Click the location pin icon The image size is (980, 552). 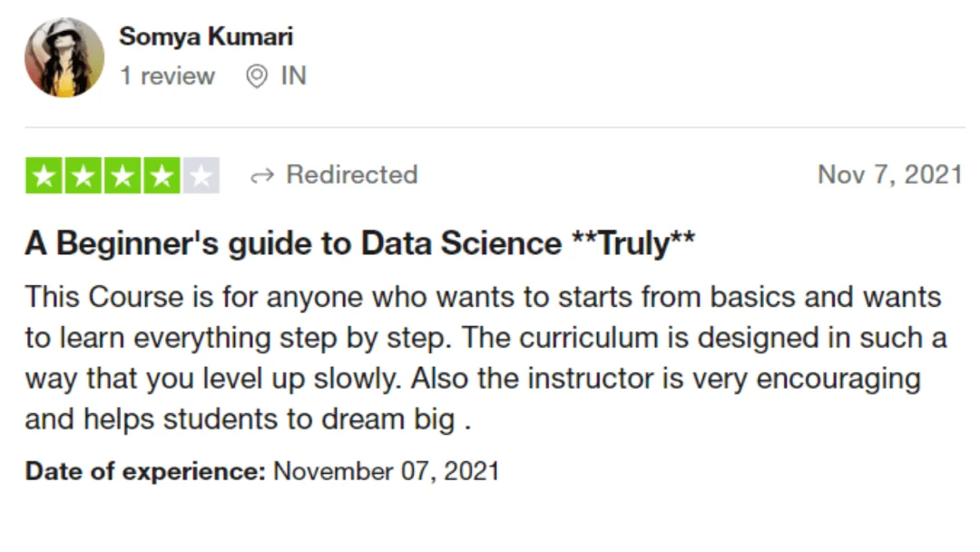tap(256, 76)
